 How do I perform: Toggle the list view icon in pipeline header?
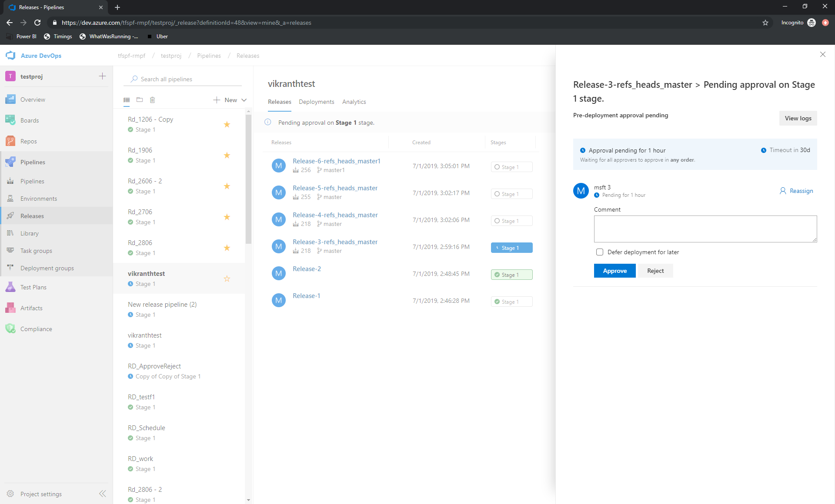tap(127, 99)
